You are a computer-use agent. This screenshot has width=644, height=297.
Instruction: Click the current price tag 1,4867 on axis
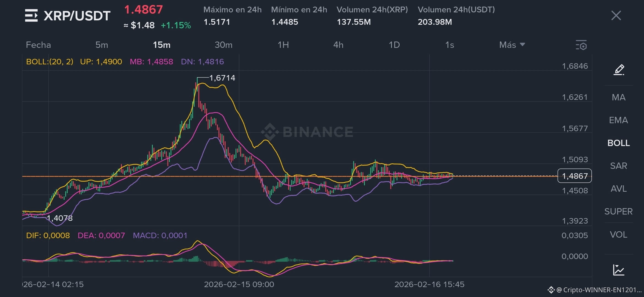[575, 176]
